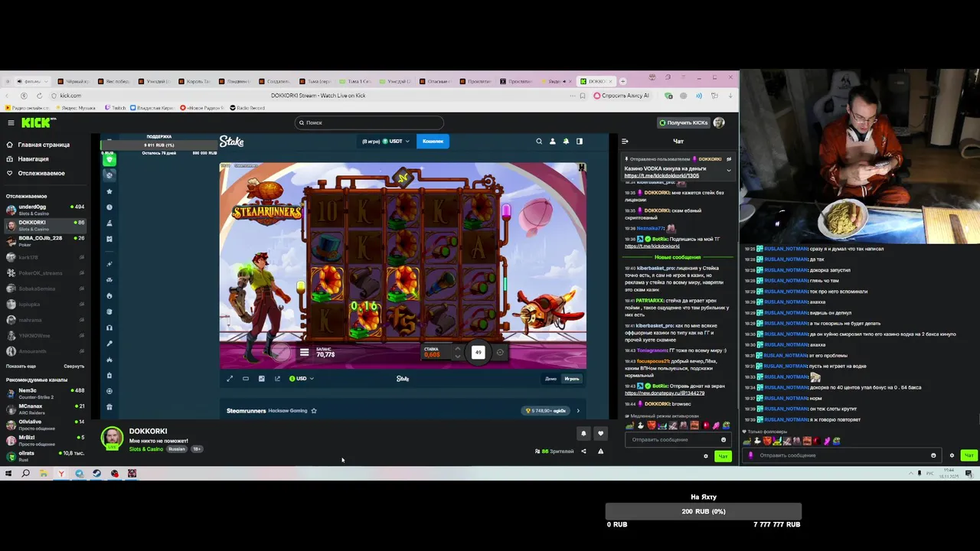The width and height of the screenshot is (980, 551).
Task: Click the share stream icon
Action: [x=583, y=452]
